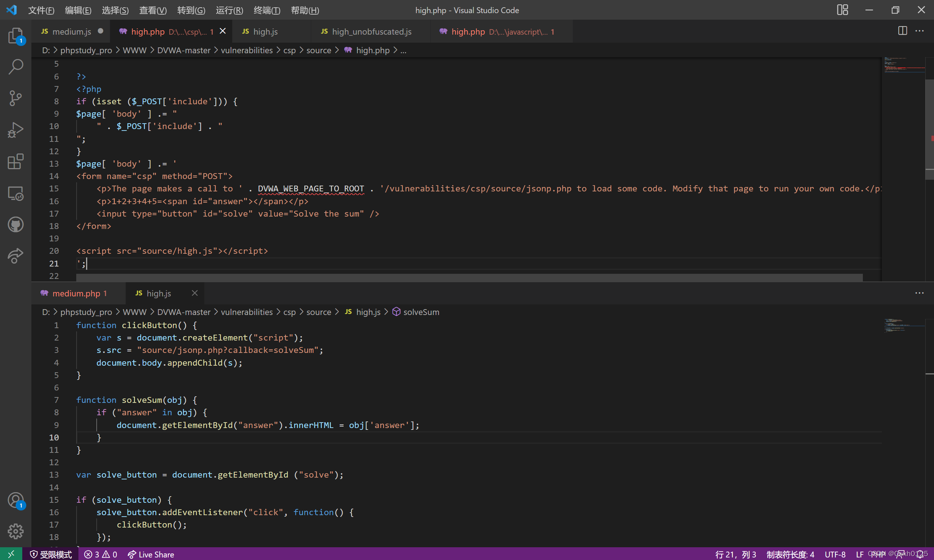Split the editor right
The width and height of the screenshot is (934, 560).
[x=902, y=31]
